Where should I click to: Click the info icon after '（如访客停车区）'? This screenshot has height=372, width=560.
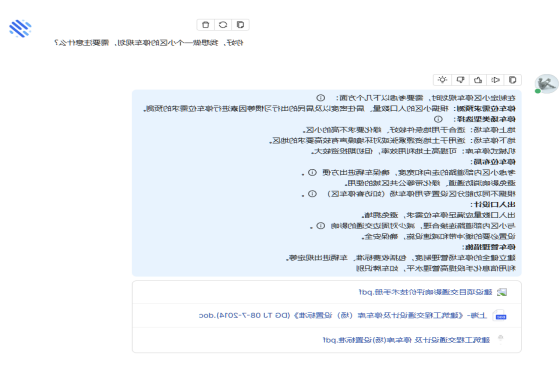[312, 194]
